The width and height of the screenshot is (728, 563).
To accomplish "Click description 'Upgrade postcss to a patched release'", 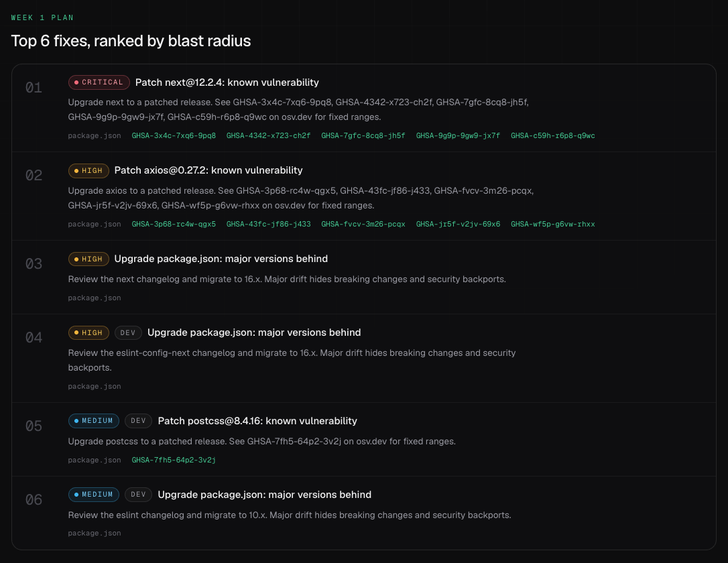I will point(262,442).
